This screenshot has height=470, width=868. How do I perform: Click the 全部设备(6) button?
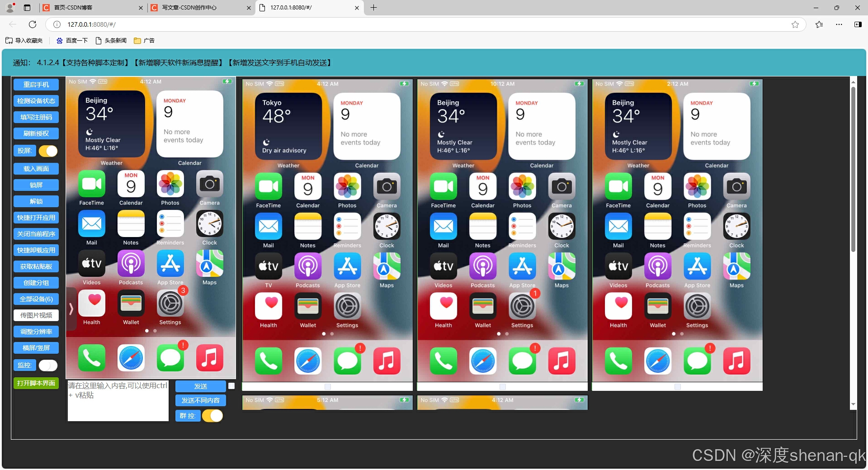pos(36,299)
